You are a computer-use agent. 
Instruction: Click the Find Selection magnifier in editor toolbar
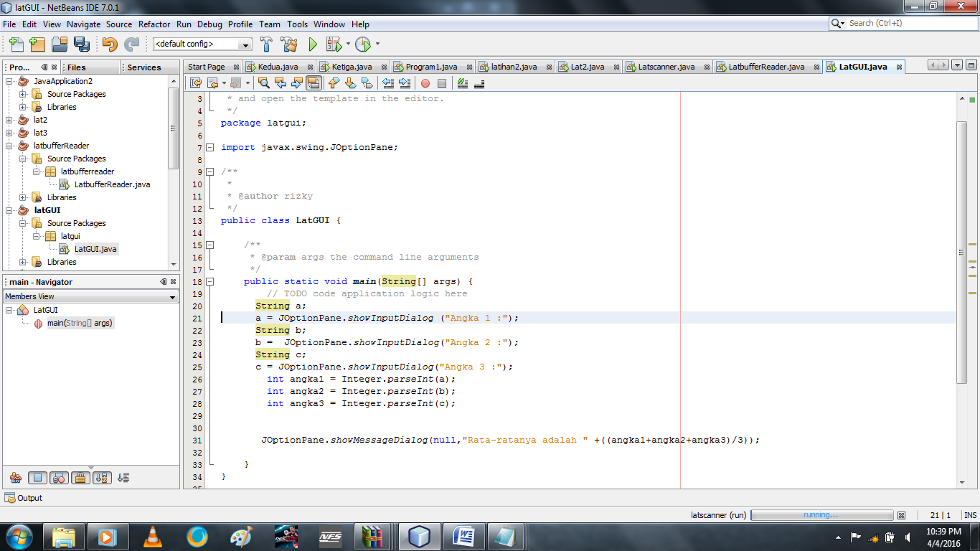(x=264, y=84)
